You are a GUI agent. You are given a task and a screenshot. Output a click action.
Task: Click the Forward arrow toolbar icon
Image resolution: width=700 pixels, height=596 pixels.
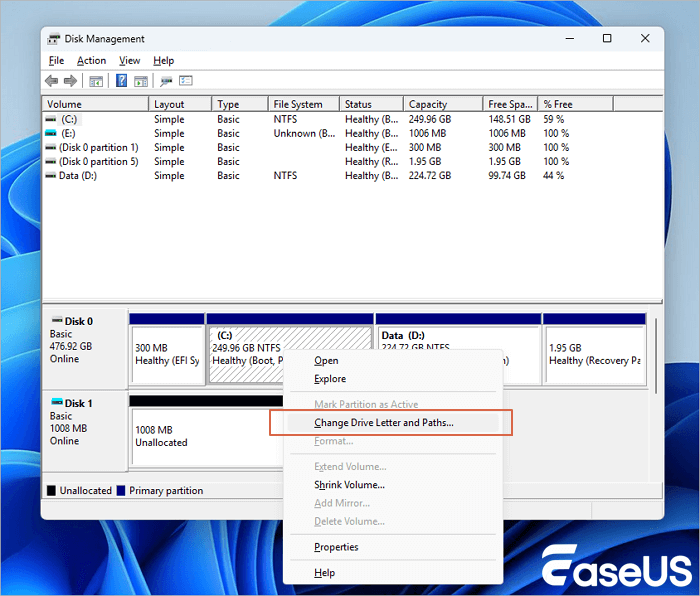coord(71,81)
